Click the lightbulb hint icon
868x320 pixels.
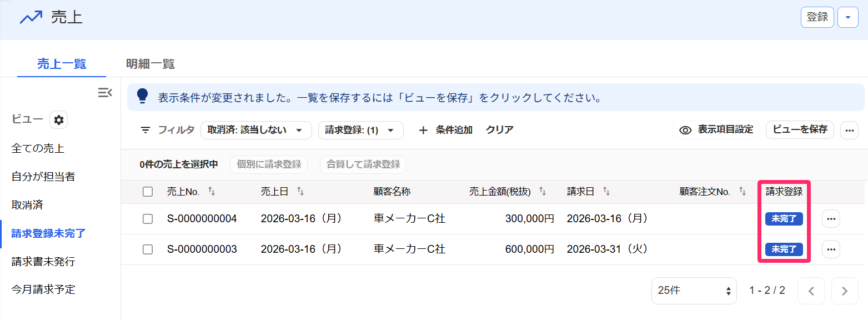coord(143,96)
